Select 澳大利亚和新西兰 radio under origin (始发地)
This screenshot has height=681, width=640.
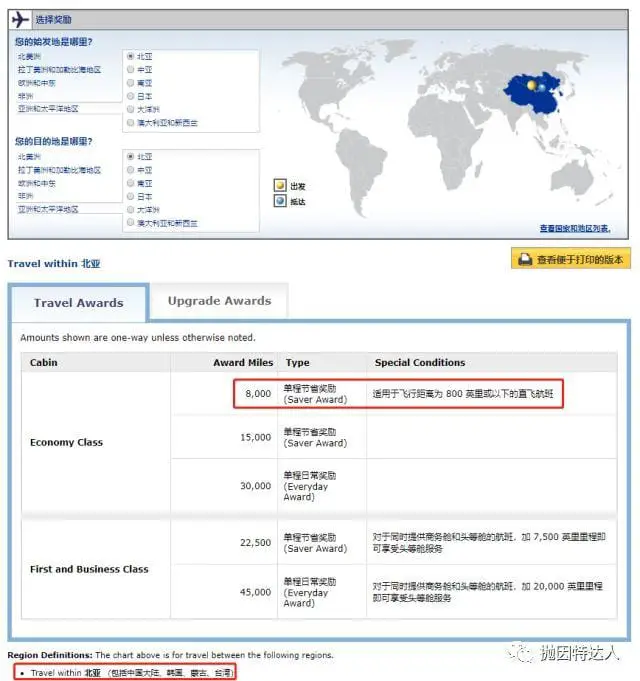tap(130, 122)
